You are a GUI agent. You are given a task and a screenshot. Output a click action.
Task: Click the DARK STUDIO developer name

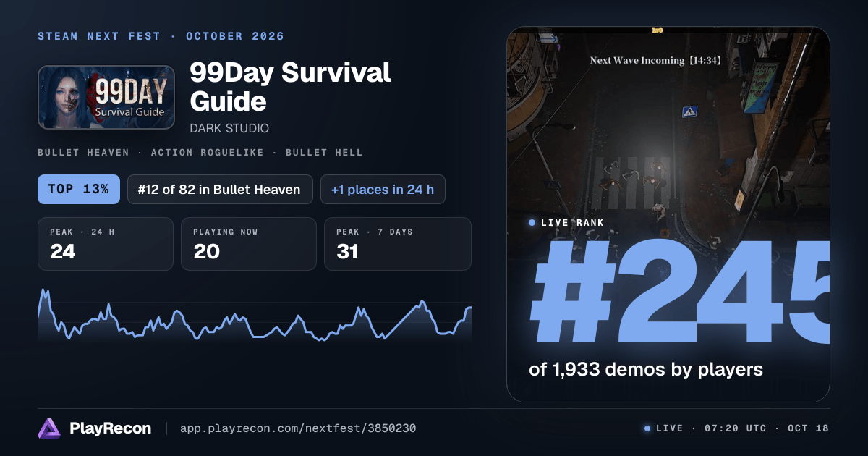[x=229, y=128]
